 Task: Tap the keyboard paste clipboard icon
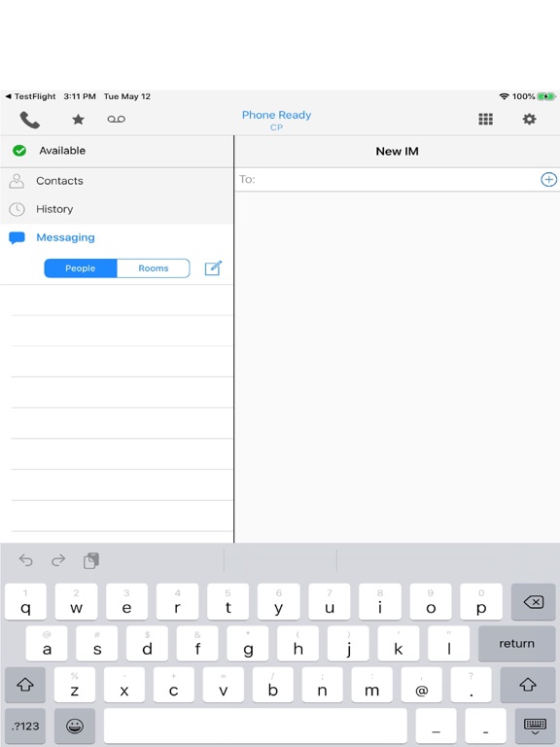[x=91, y=560]
